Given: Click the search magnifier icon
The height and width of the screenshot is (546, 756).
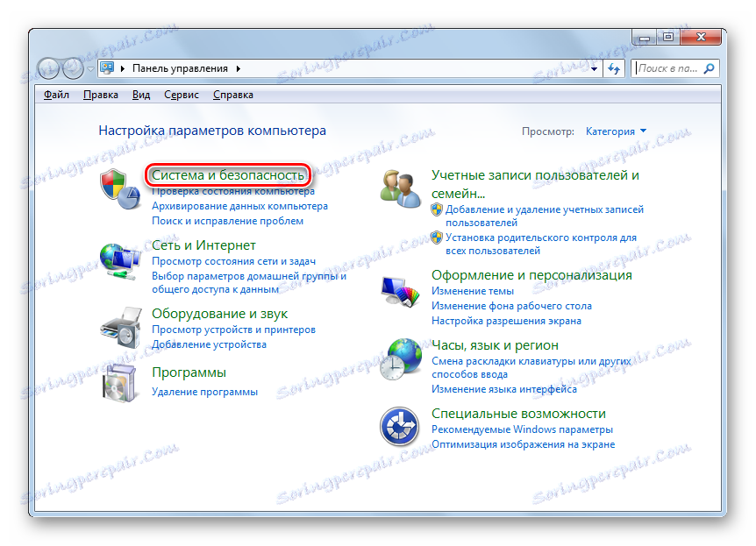Looking at the screenshot, I should point(709,69).
